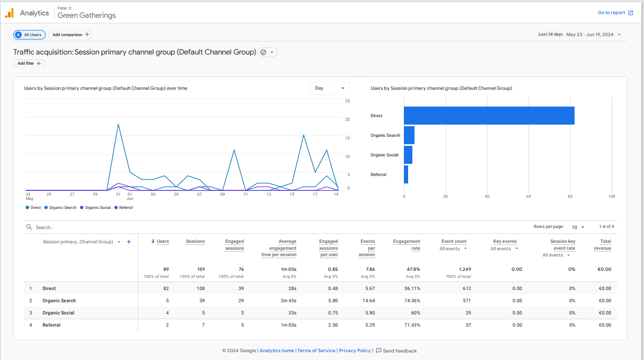Viewport: 644px width, 360px height.
Task: Click the Send feedback speech-bubble icon
Action: [x=378, y=350]
